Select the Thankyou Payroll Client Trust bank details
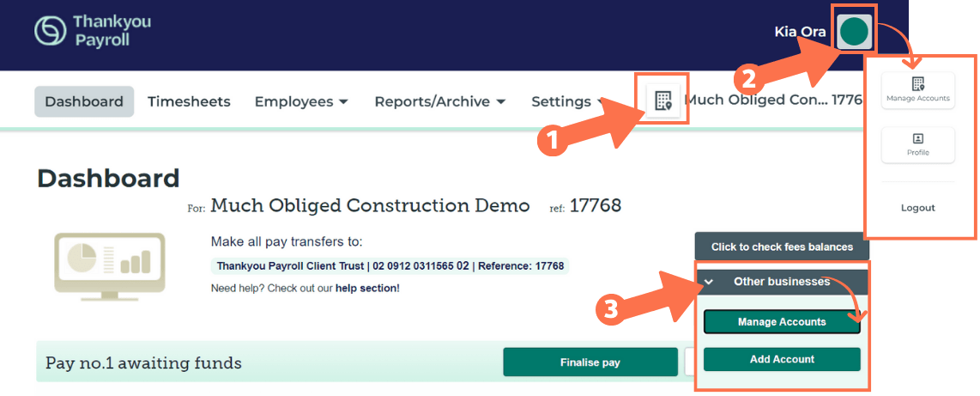 pos(390,266)
